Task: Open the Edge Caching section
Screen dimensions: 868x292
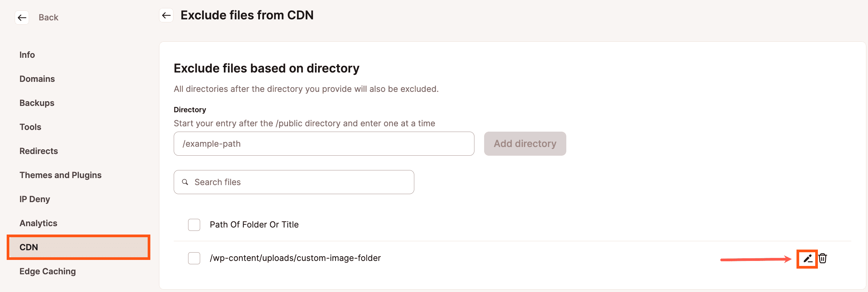Action: (47, 271)
